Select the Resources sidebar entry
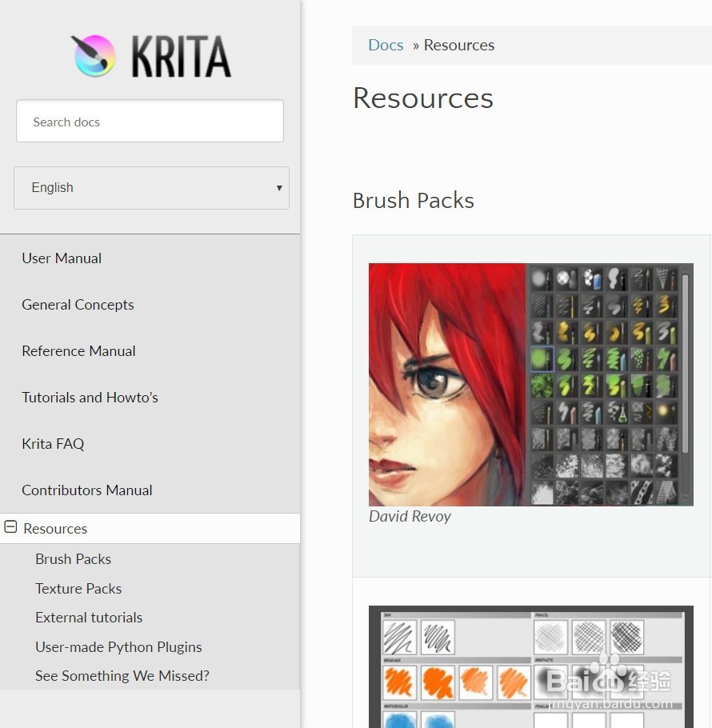Viewport: 712px width, 728px height. pyautogui.click(x=150, y=528)
